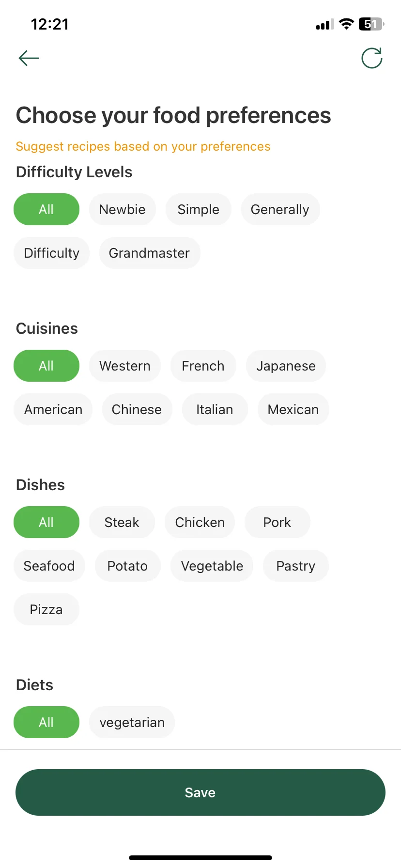
Task: Select the Vegetable dish option
Action: 212,566
